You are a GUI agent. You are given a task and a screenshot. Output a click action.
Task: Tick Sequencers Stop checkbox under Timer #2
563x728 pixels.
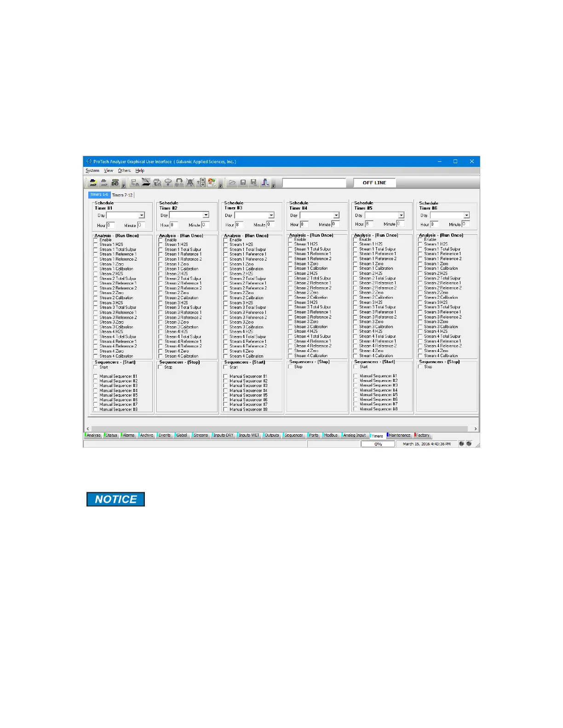(161, 367)
